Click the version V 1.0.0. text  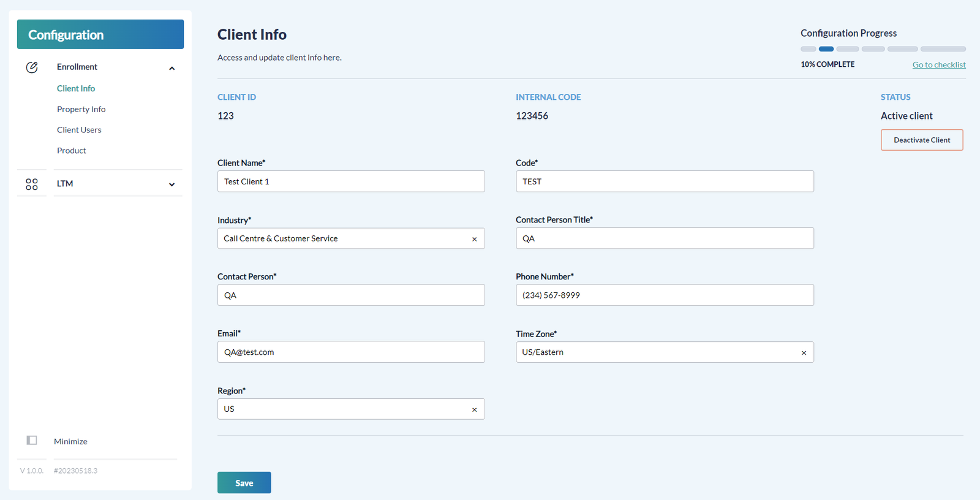[32, 471]
